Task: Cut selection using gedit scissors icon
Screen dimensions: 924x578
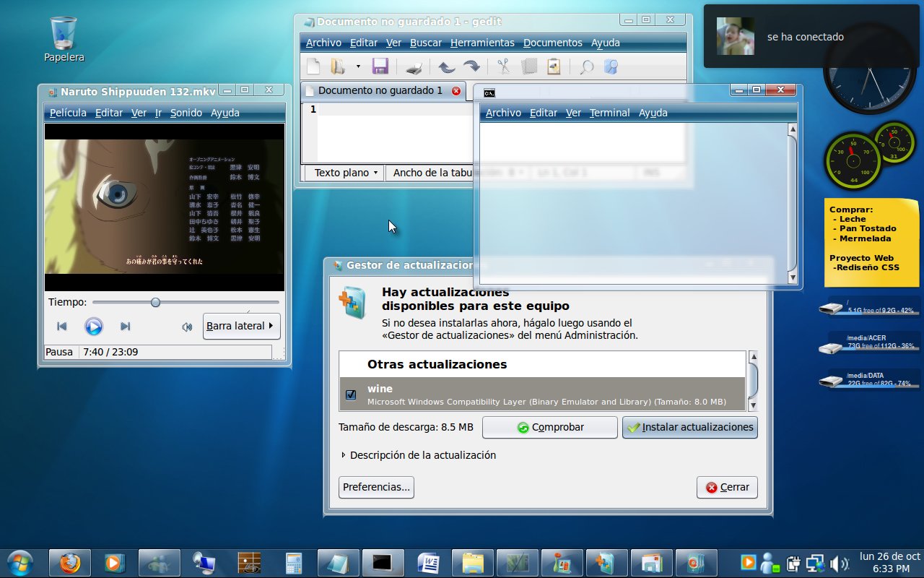Action: [503, 67]
